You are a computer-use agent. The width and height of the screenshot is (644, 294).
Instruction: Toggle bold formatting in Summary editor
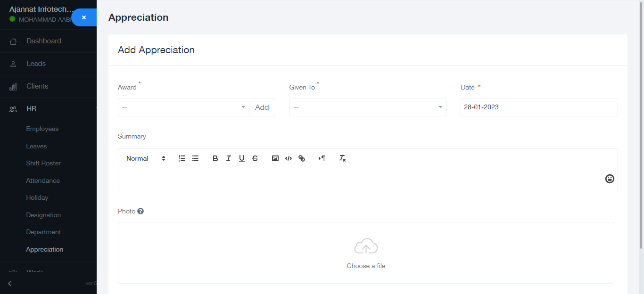click(215, 159)
